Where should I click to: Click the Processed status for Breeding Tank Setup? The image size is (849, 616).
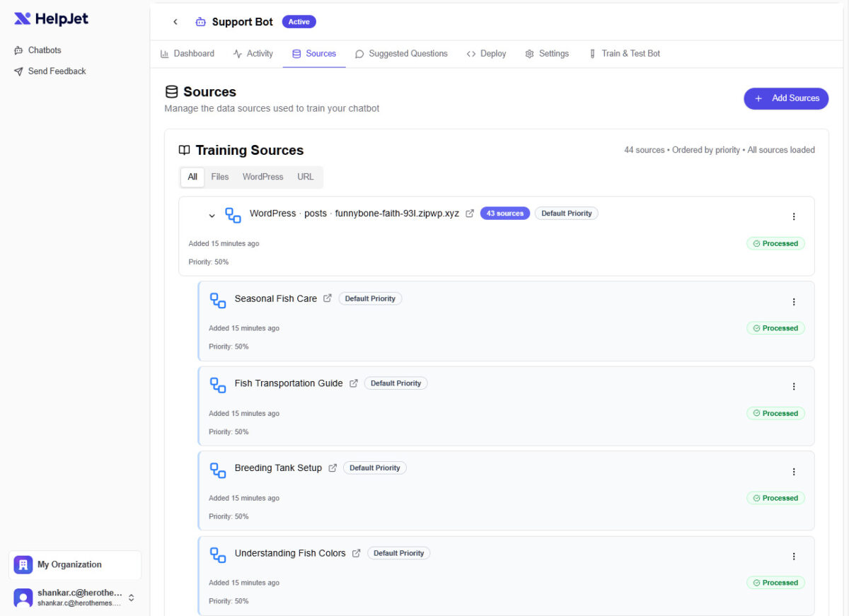coord(775,498)
